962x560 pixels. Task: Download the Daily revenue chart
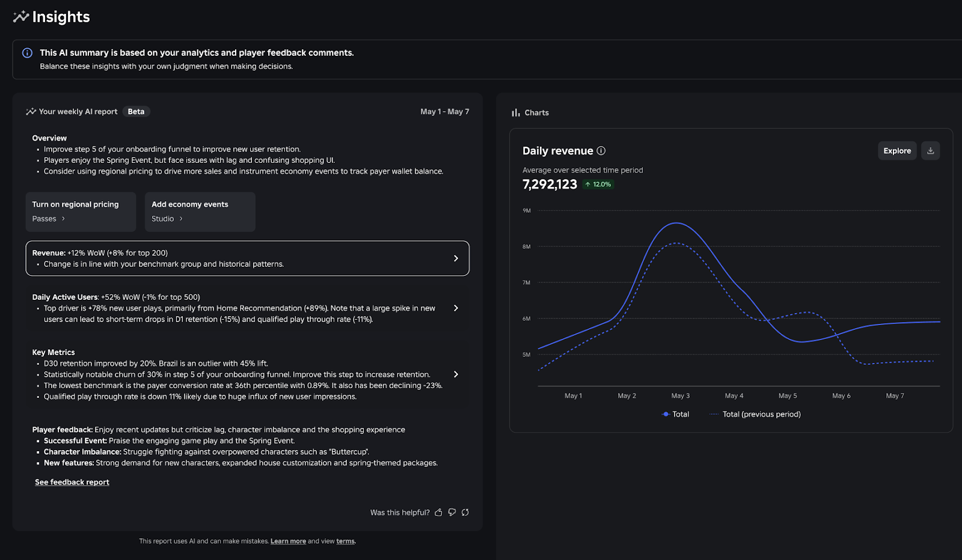click(930, 150)
